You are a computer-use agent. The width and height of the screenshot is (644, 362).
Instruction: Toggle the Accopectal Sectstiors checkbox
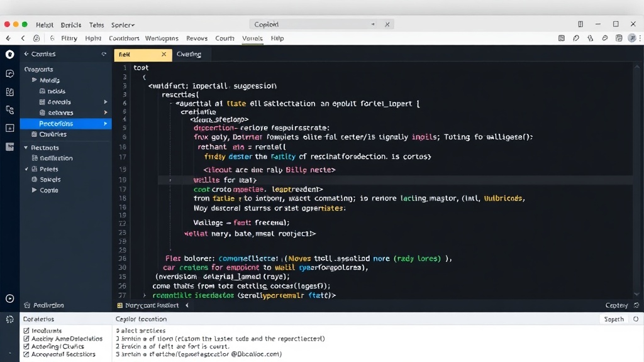(x=26, y=354)
